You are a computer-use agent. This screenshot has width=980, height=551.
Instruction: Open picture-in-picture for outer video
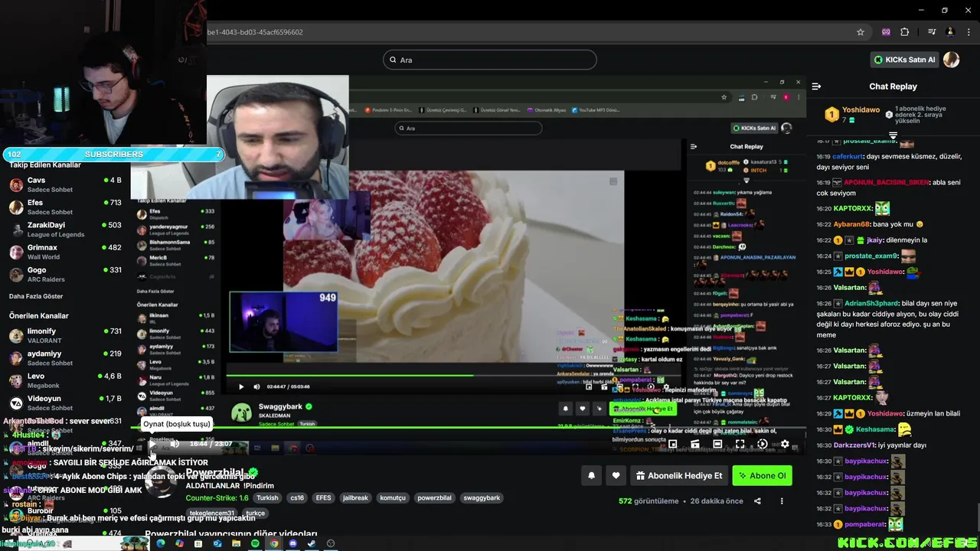pyautogui.click(x=672, y=444)
